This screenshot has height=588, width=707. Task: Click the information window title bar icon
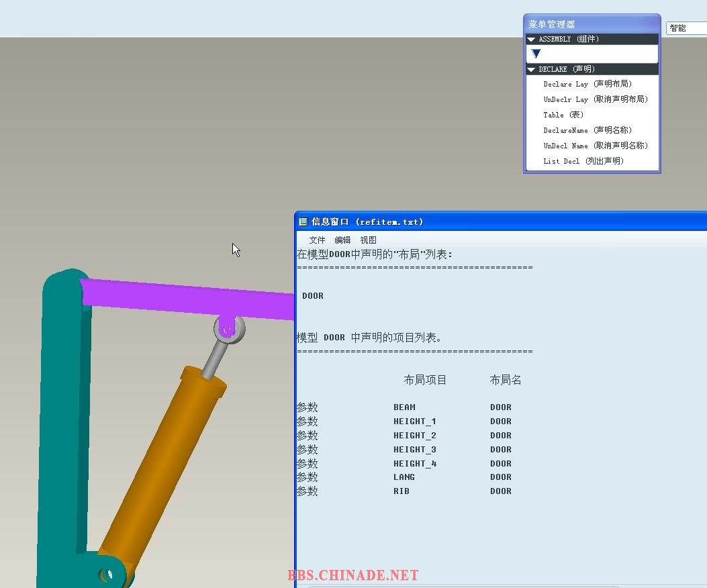303,222
